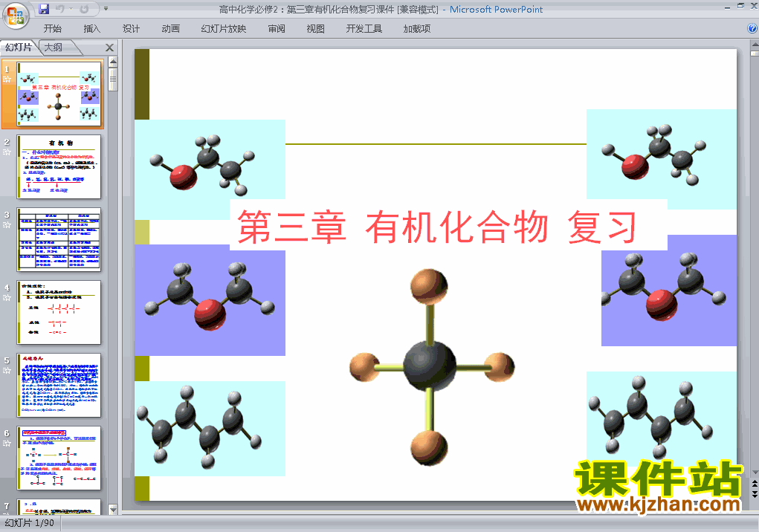Open the 设计 ribbon tab
This screenshot has width=759, height=532.
131,28
